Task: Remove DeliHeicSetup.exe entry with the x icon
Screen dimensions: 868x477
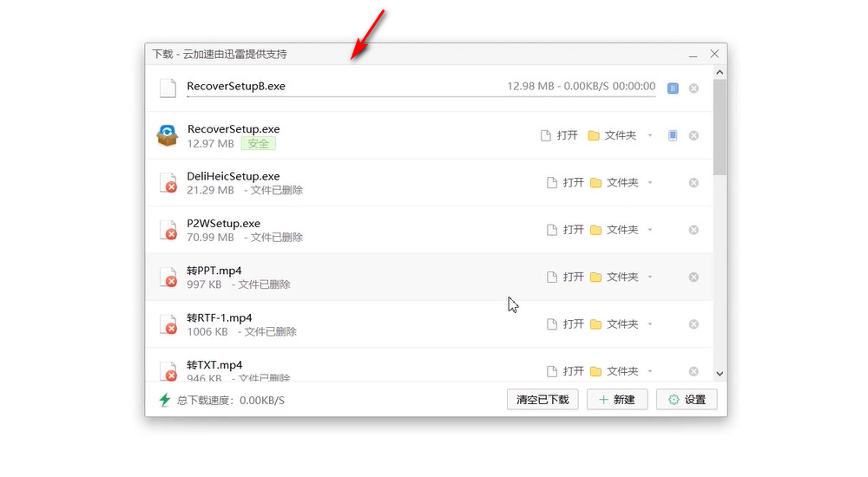Action: (694, 183)
